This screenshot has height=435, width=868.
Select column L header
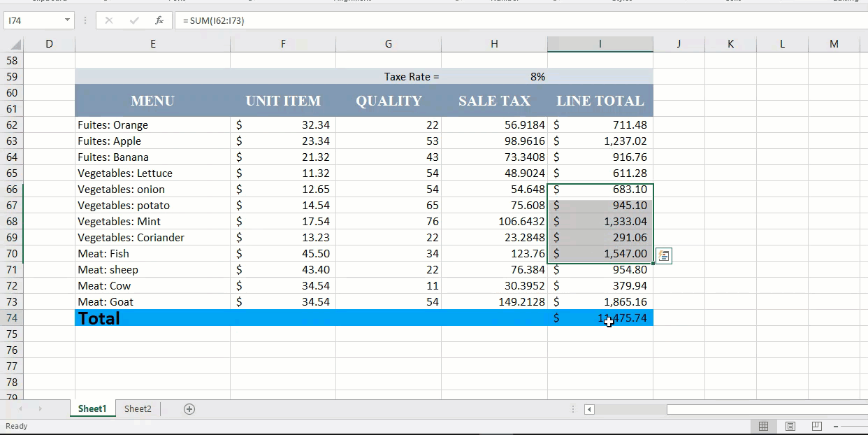pyautogui.click(x=782, y=44)
